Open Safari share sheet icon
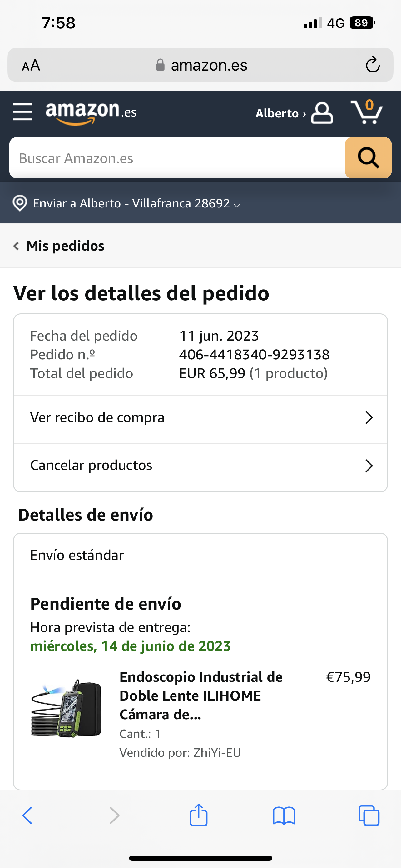Image resolution: width=401 pixels, height=868 pixels. pyautogui.click(x=199, y=815)
